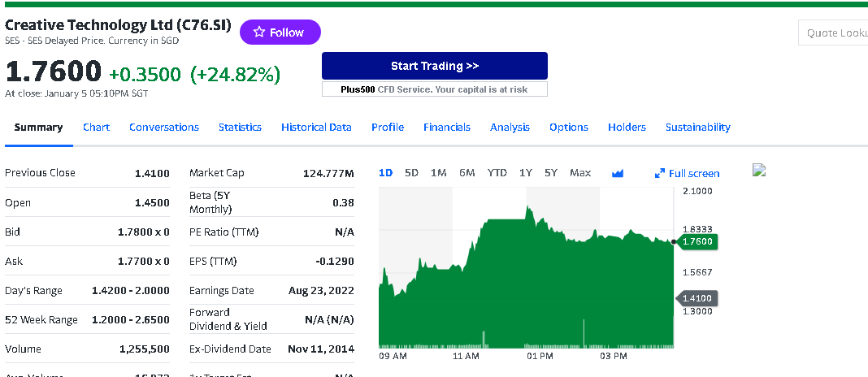Image resolution: width=868 pixels, height=377 pixels.
Task: Open the Chart tab
Action: (97, 128)
